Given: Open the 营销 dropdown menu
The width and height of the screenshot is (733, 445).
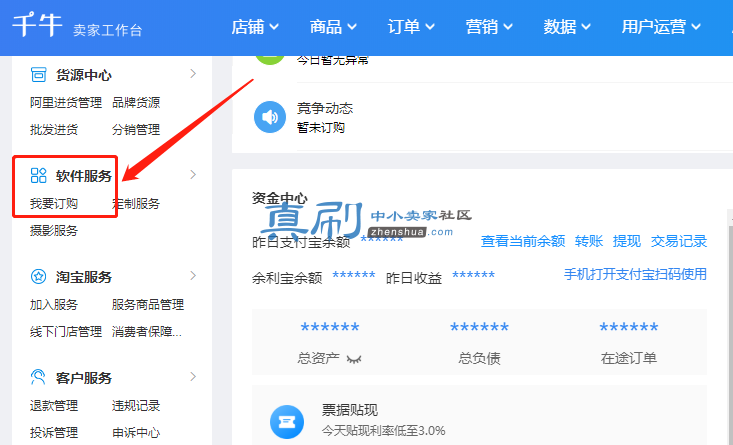Looking at the screenshot, I should pyautogui.click(x=489, y=27).
